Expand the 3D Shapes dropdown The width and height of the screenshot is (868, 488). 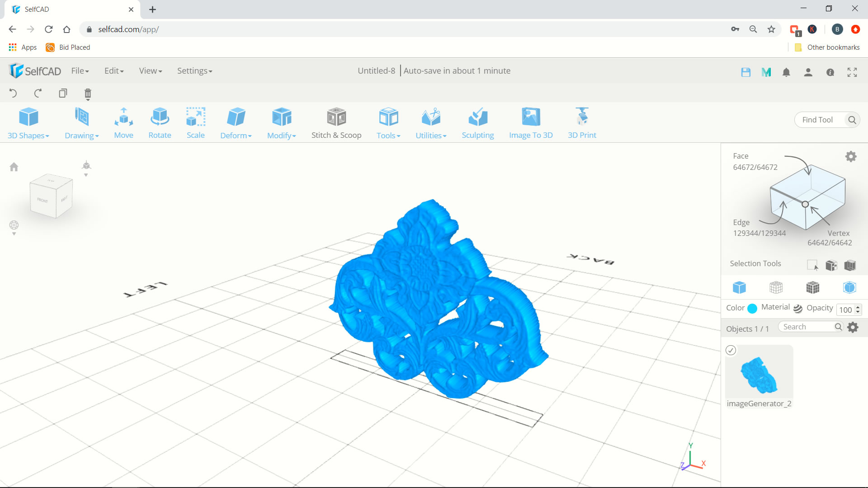[x=28, y=123]
